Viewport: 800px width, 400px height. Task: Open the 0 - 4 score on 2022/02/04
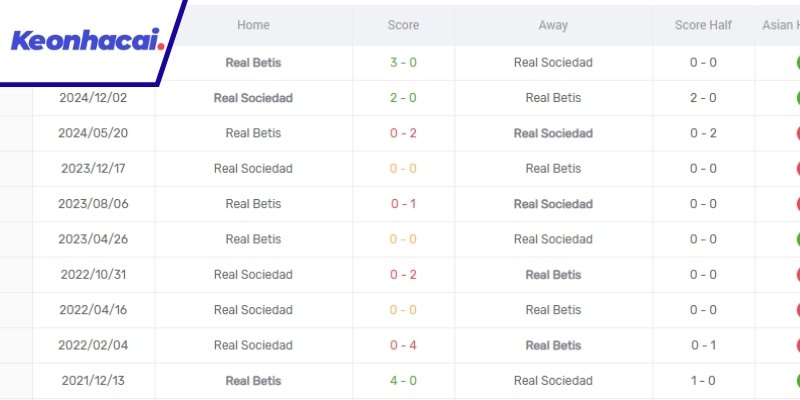coord(403,345)
